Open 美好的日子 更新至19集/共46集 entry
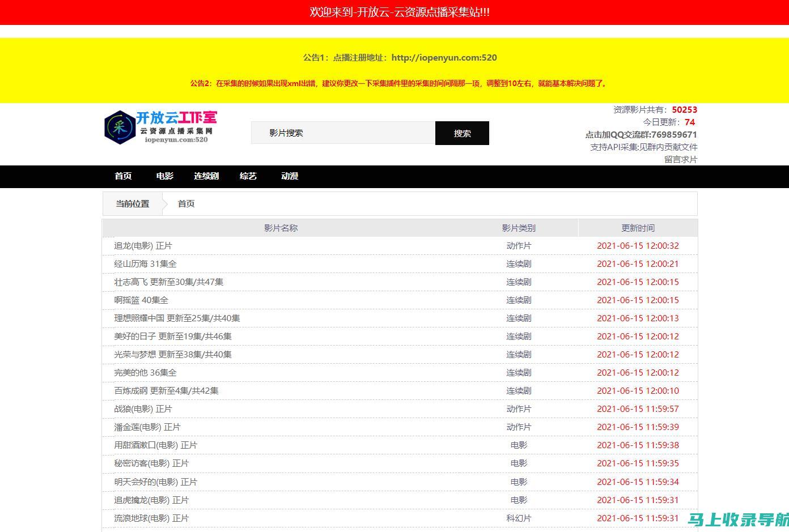Image resolution: width=789 pixels, height=532 pixels. point(173,336)
